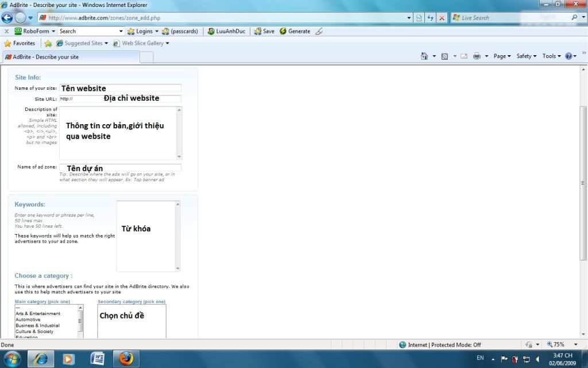Viewport: 588px width, 368px height.
Task: Select Business & Industrial category
Action: (37, 325)
